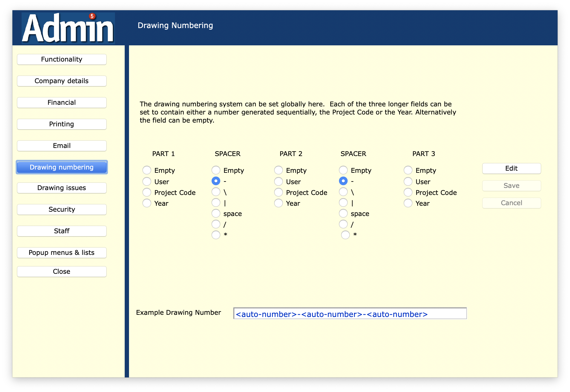Click the Example Drawing Number field
570x392 pixels.
click(x=350, y=314)
